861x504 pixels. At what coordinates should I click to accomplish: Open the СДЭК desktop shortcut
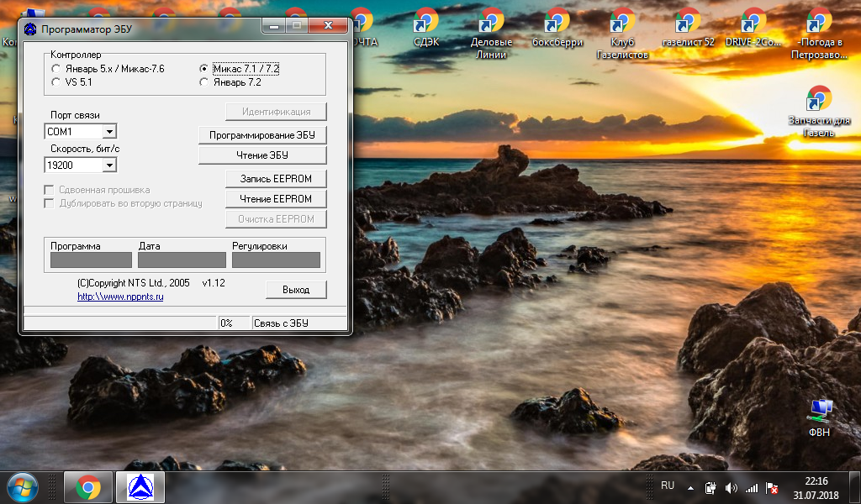click(426, 25)
